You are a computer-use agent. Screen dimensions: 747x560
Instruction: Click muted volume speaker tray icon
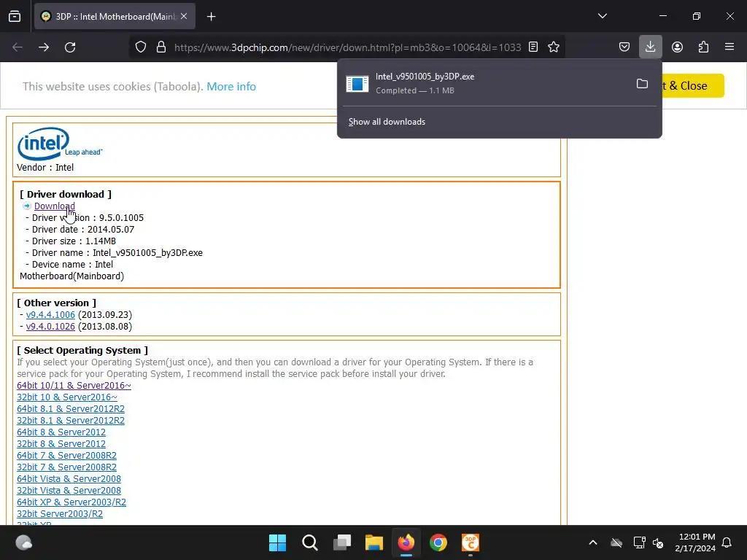[659, 542]
